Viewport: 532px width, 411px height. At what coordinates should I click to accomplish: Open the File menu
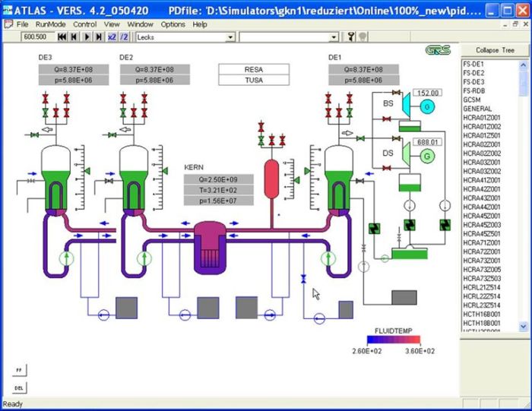pos(22,24)
